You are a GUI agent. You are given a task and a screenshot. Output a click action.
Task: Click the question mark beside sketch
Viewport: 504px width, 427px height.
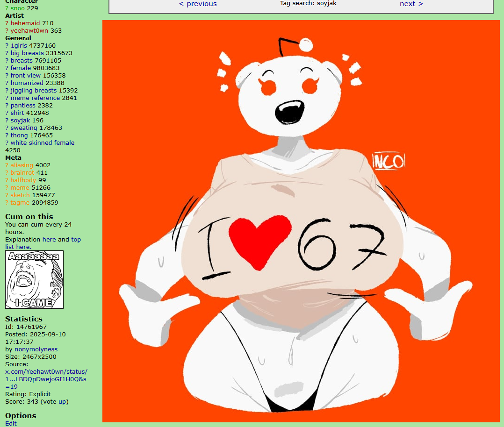point(7,195)
